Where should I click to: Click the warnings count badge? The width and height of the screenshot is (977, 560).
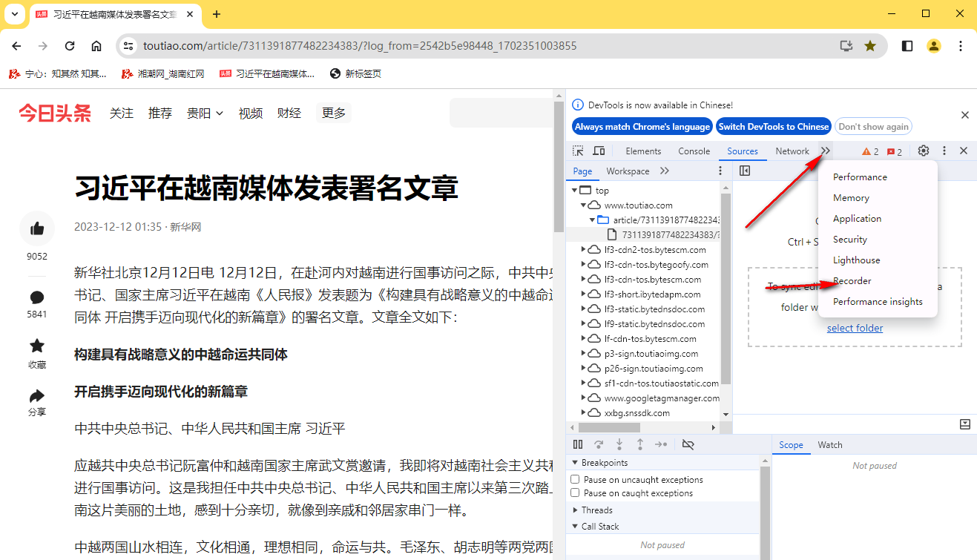pyautogui.click(x=870, y=151)
